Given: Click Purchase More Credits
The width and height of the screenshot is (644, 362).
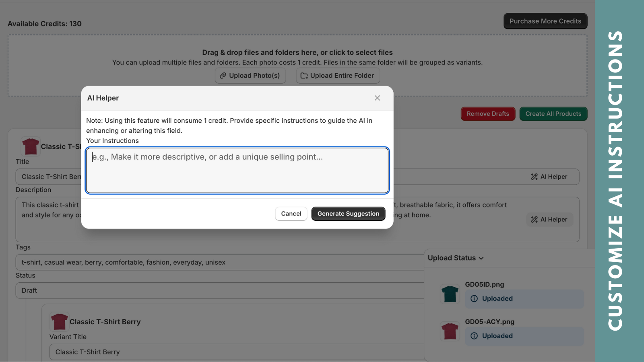Looking at the screenshot, I should point(545,21).
